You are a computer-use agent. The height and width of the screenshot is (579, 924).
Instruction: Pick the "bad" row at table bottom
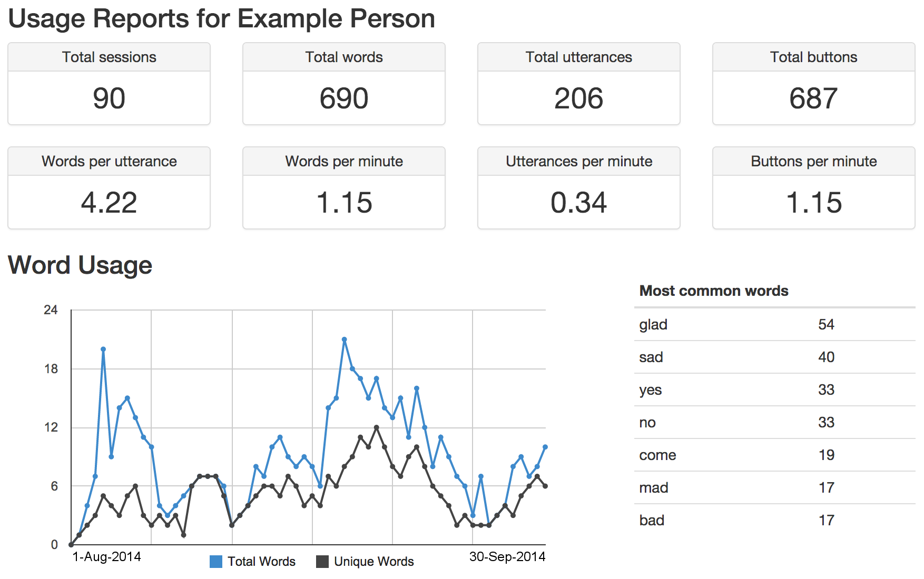pyautogui.click(x=652, y=520)
